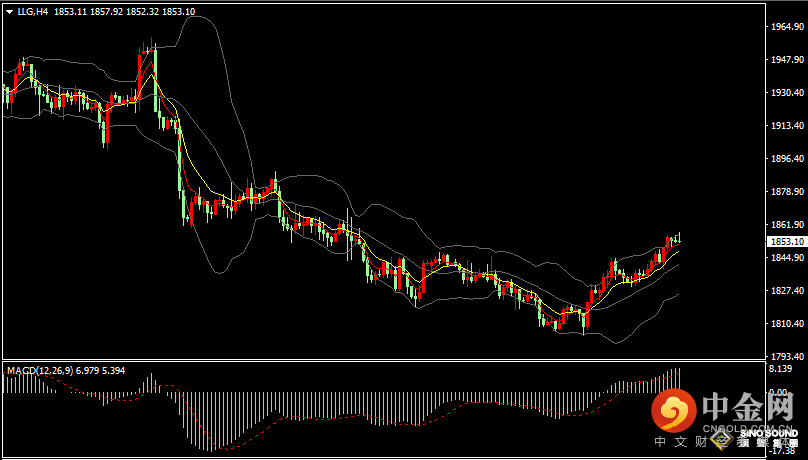
Task: Click the current price tag 1853.10
Action: [x=787, y=242]
